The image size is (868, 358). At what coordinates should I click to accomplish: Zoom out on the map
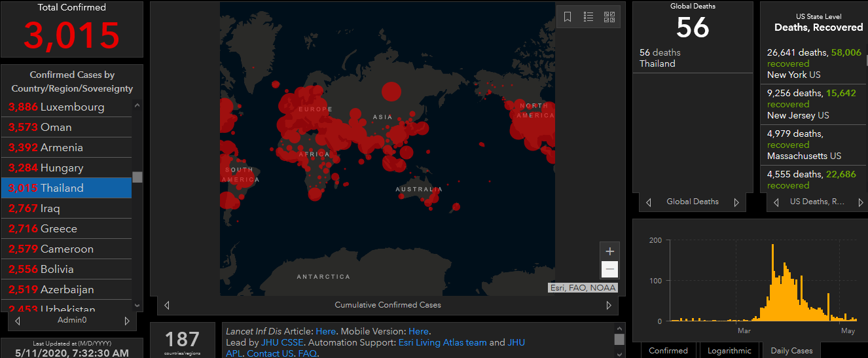tap(610, 269)
